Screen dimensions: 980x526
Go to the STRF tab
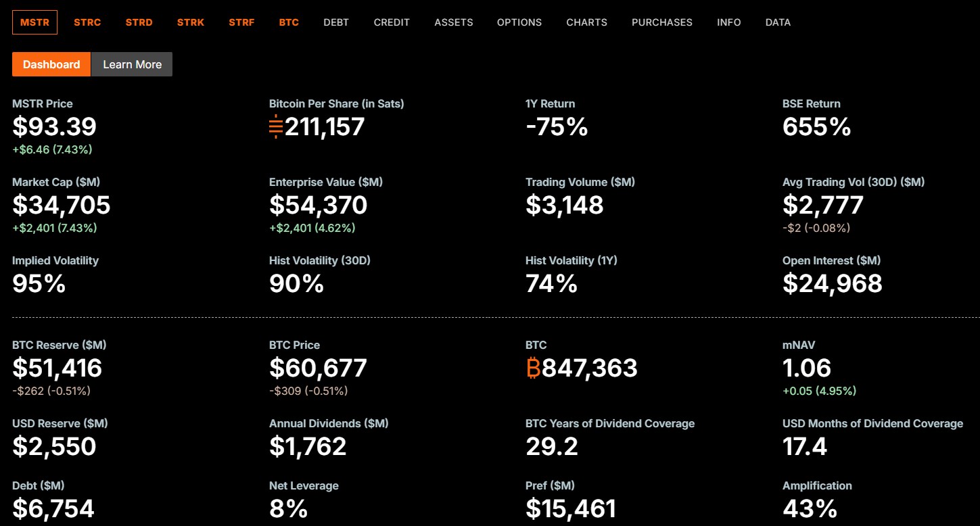(241, 22)
